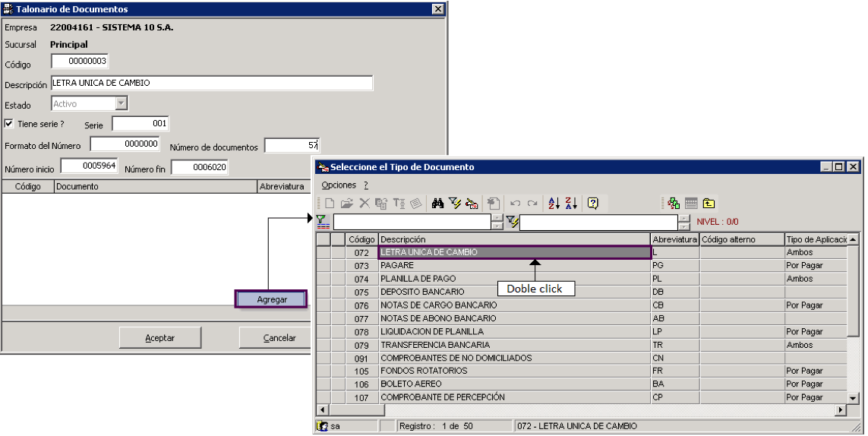The image size is (868, 436).
Task: Sort descending with the Z-A icon
Action: pyautogui.click(x=571, y=204)
